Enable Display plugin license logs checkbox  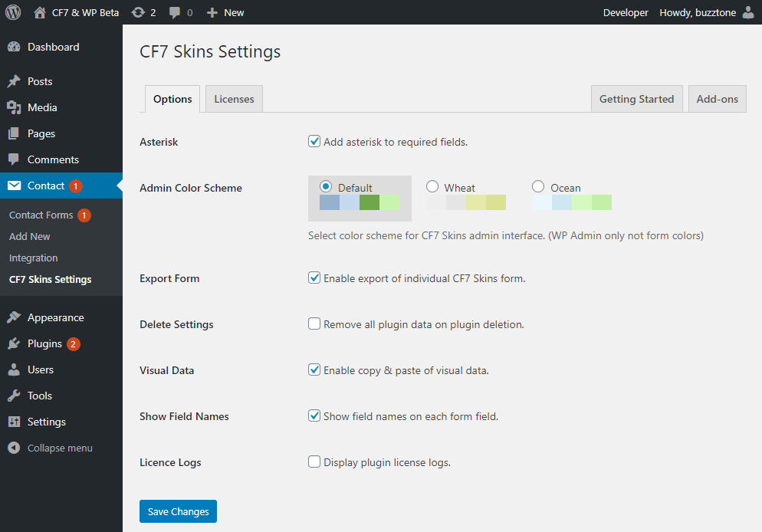point(314,461)
